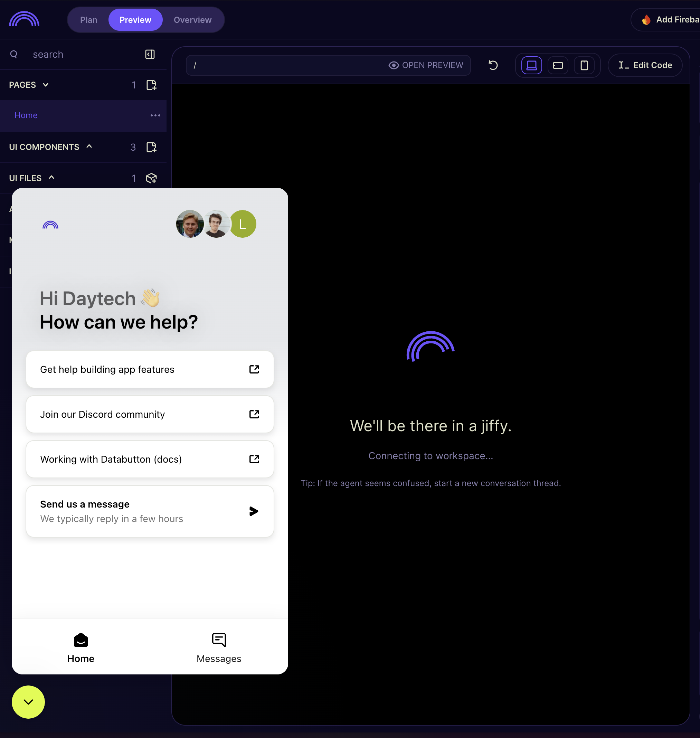
Task: Add a new UI file icon
Action: click(x=151, y=178)
